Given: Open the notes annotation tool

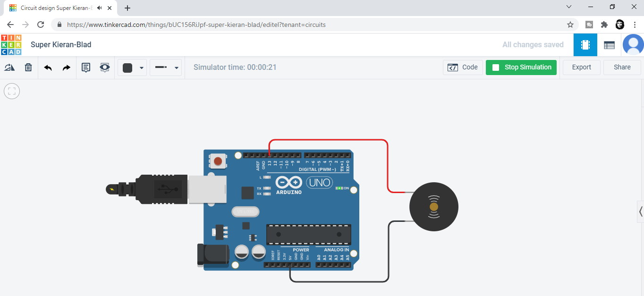Looking at the screenshot, I should [x=86, y=68].
